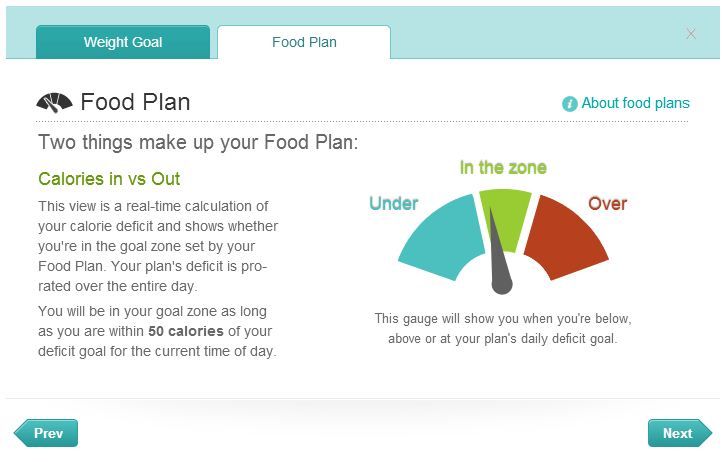Click the Two things make up your Food Plan subtitle
The image size is (727, 462).
click(198, 142)
